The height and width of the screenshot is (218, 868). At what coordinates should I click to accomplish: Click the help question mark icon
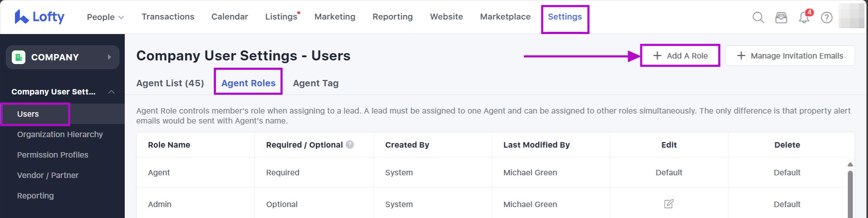(x=827, y=17)
